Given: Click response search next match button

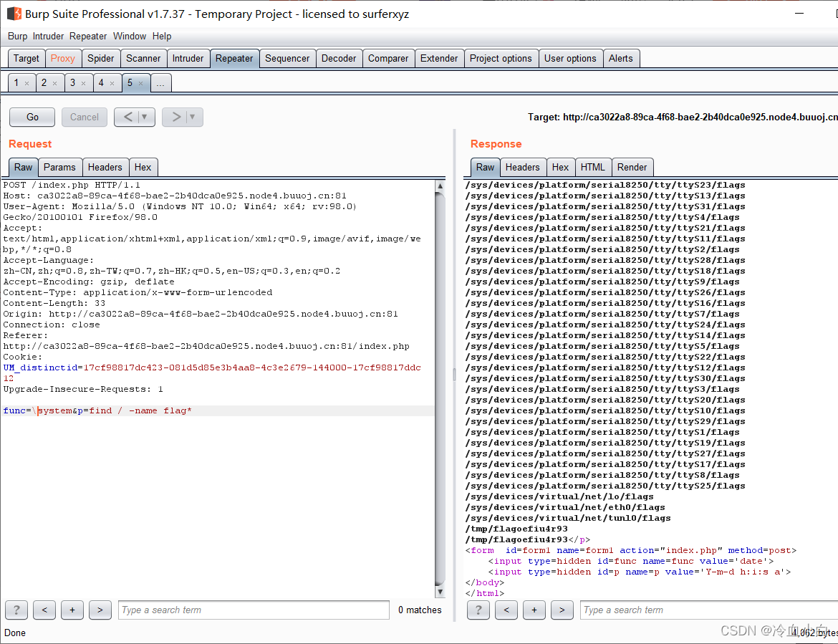Looking at the screenshot, I should [562, 610].
